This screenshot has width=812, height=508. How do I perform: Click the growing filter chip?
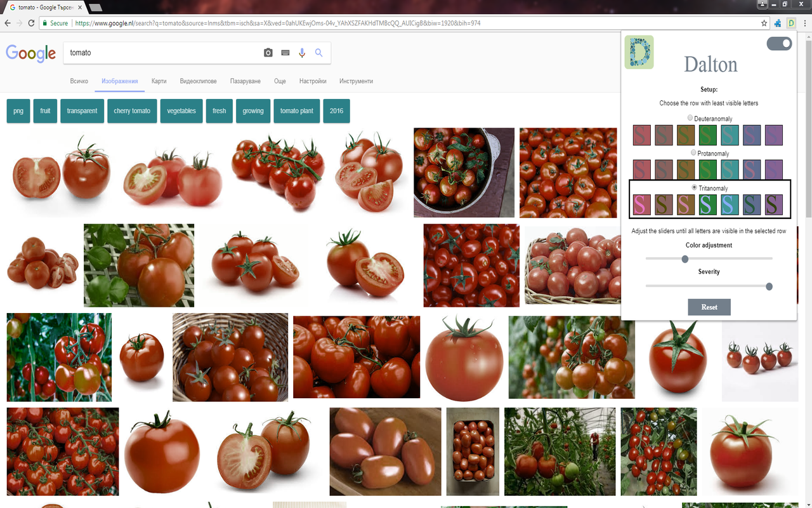[253, 110]
